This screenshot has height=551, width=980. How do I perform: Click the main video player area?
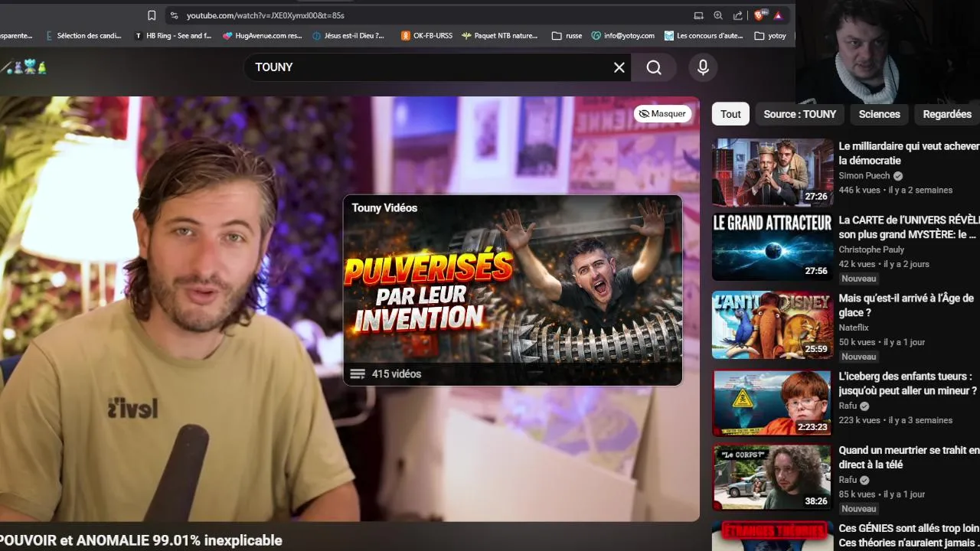(x=349, y=308)
